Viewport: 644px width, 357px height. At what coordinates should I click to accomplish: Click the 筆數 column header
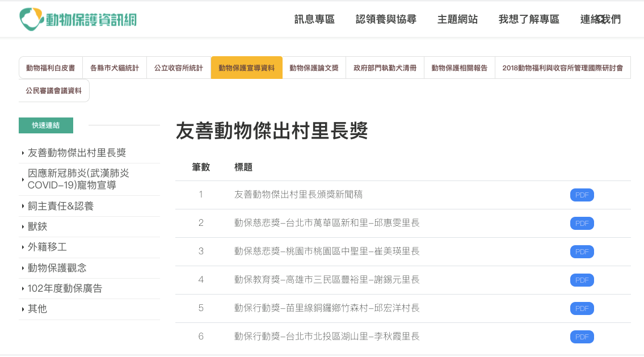point(201,167)
